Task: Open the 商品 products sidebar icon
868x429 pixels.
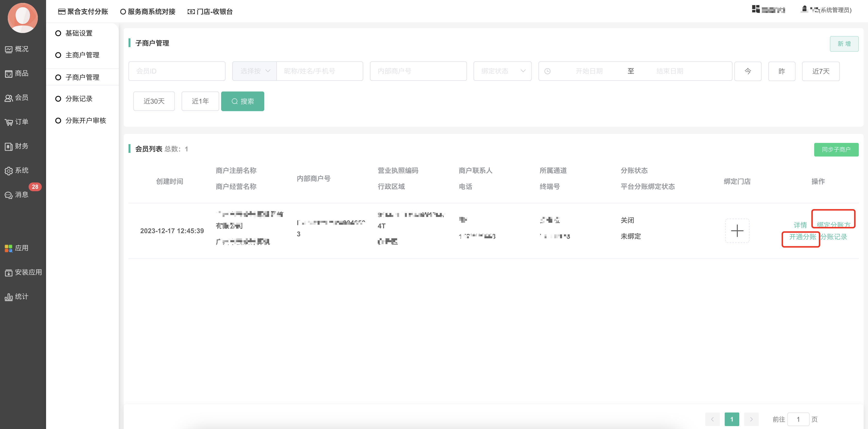Action: 9,74
